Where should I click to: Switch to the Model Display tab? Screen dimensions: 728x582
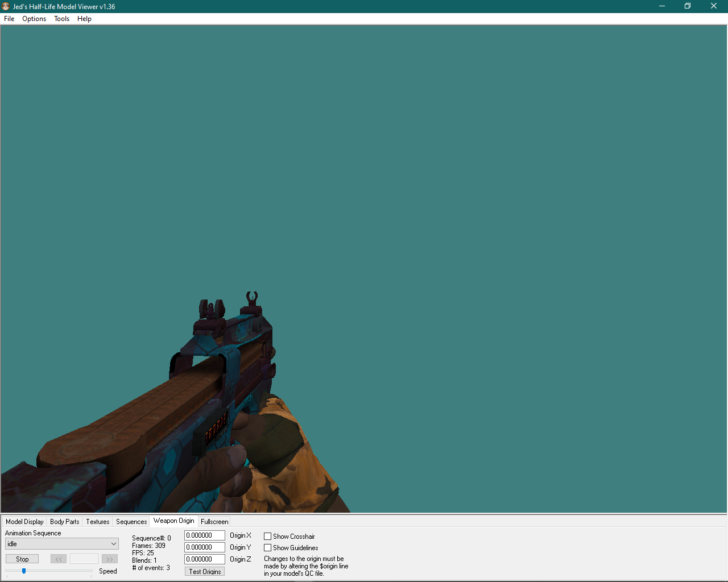(x=24, y=522)
